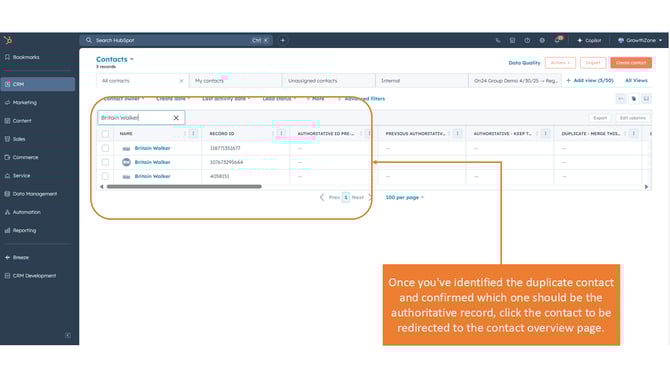
Task: Launch Copilot assistant
Action: click(589, 40)
